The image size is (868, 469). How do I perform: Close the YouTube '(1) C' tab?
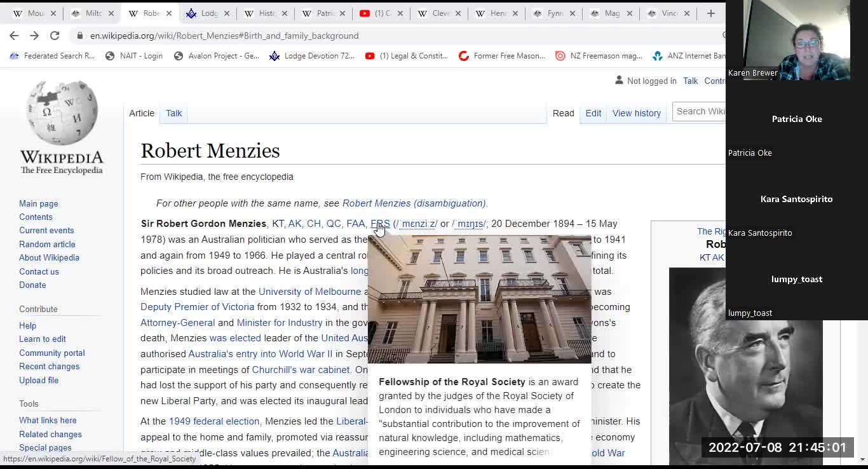400,13
